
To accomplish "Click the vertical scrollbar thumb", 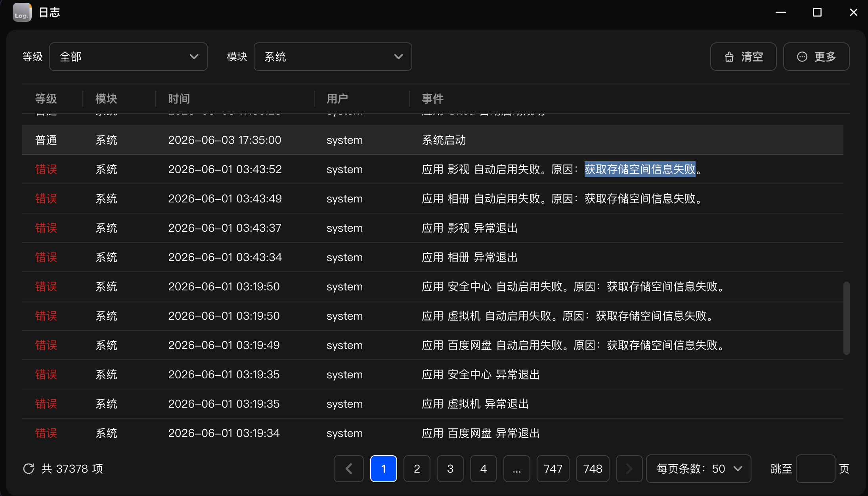I will click(847, 318).
